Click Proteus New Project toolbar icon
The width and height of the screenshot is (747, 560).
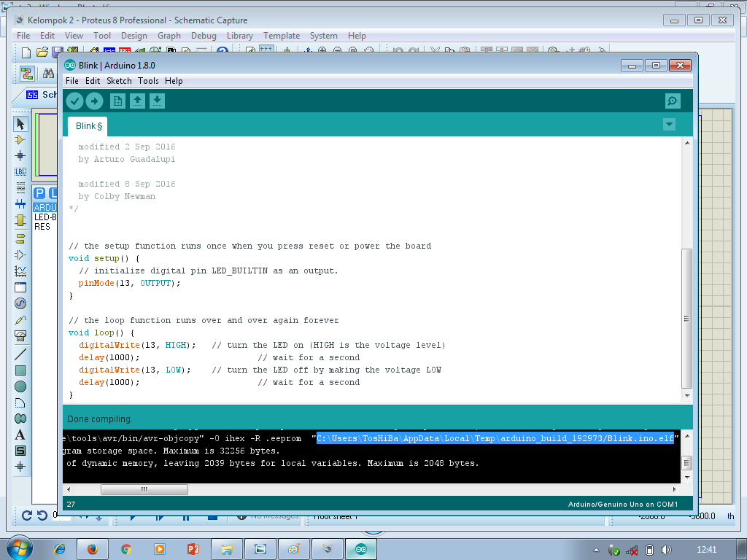(x=27, y=52)
